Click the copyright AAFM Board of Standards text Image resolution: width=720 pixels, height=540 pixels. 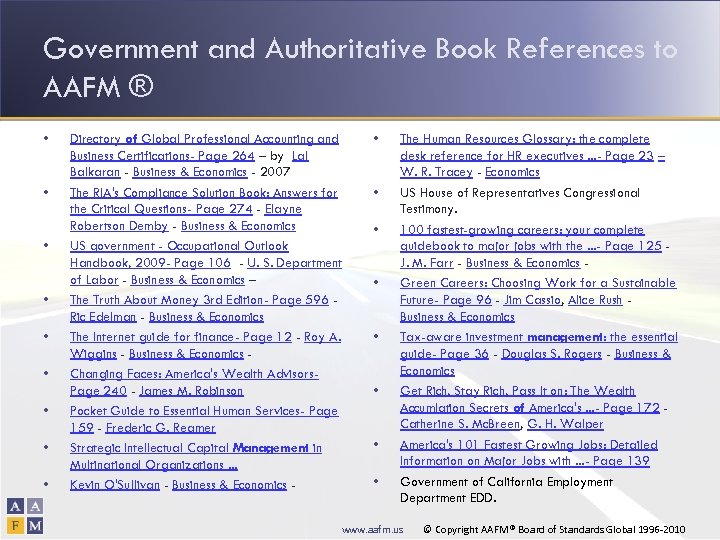[x=554, y=529]
